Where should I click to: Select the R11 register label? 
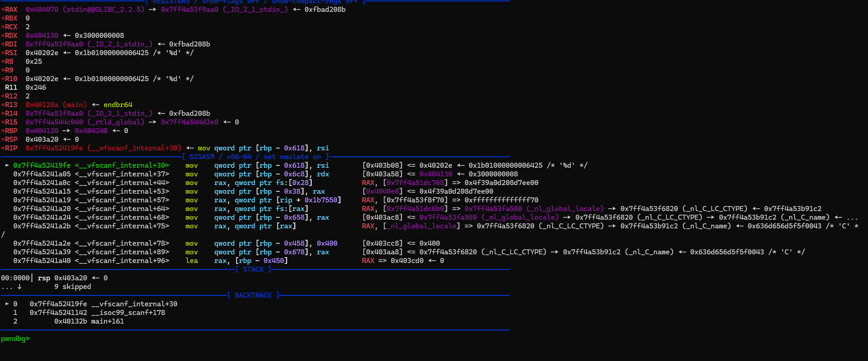(11, 88)
